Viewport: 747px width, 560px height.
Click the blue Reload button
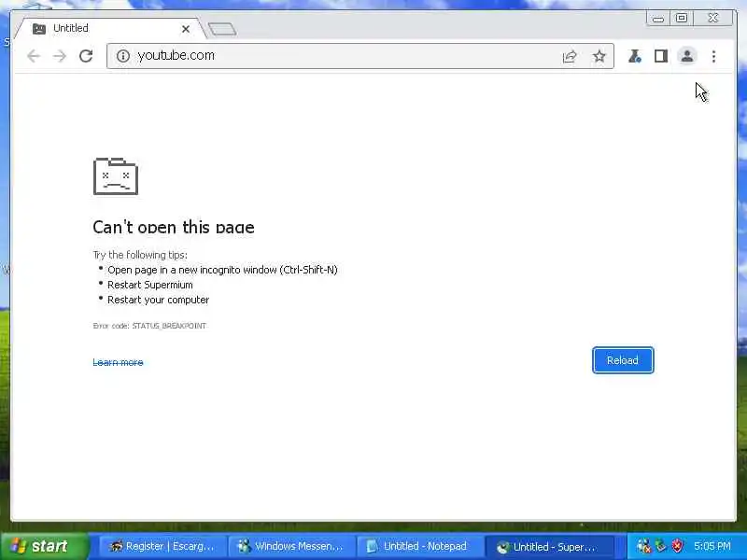click(623, 360)
